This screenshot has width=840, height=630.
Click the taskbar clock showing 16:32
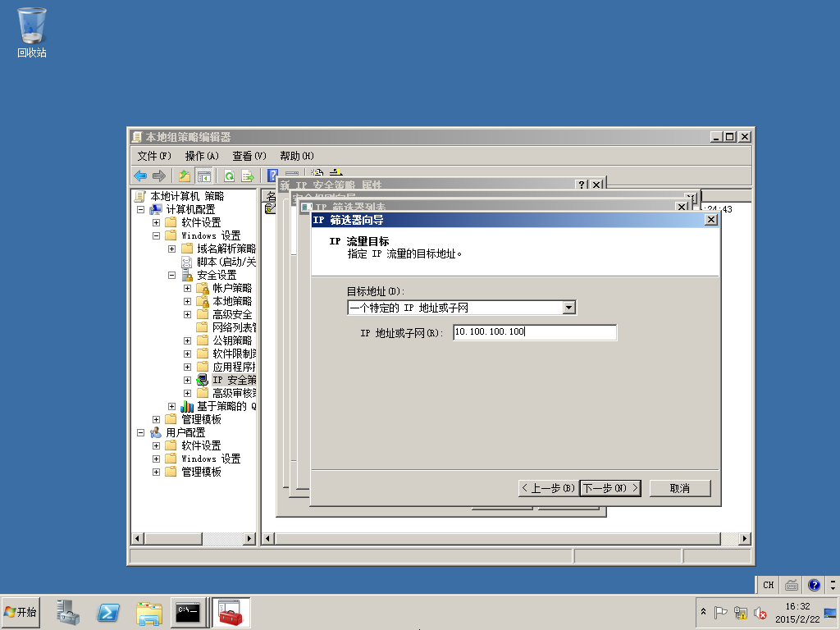pyautogui.click(x=797, y=612)
